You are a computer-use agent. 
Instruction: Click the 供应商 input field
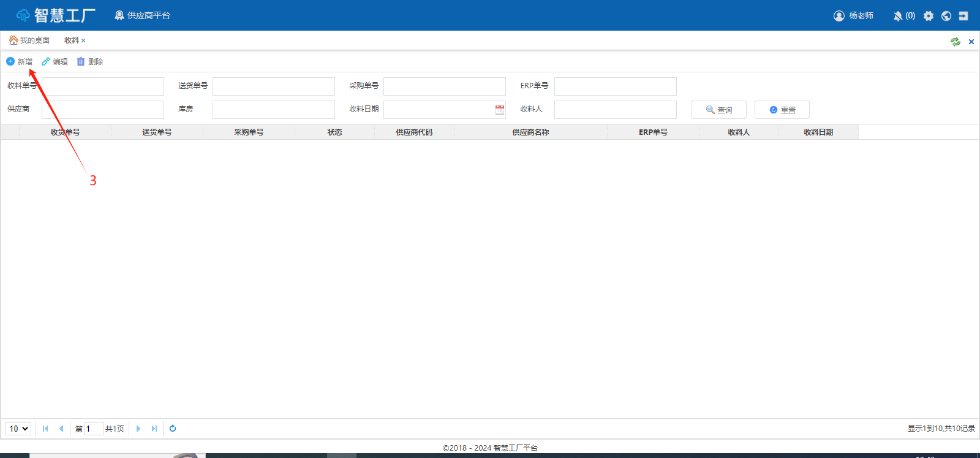click(x=103, y=110)
